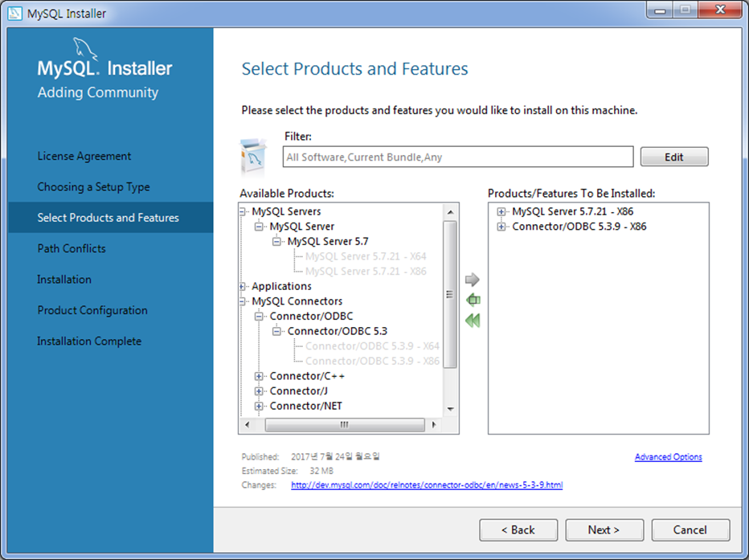Select the Connector/NET label

point(305,406)
